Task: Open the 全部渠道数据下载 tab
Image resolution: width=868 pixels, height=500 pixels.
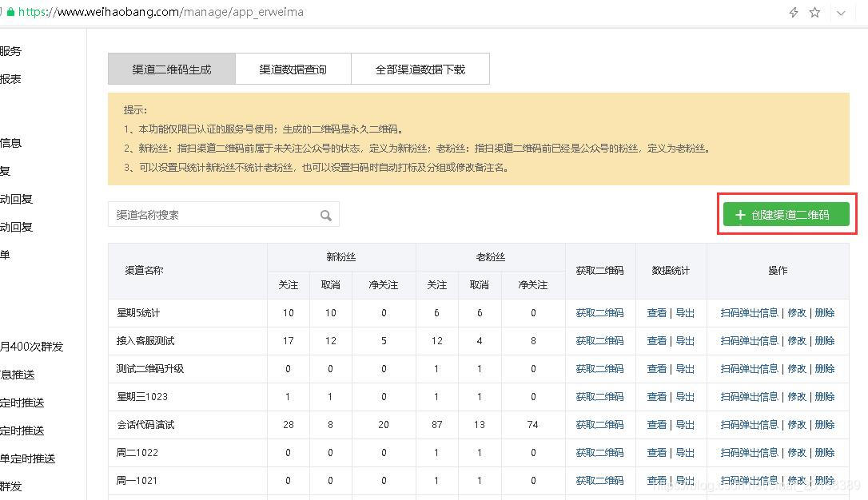Action: click(x=420, y=69)
